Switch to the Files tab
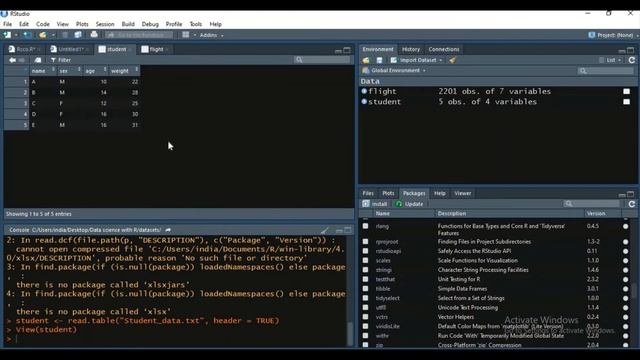Image resolution: width=640 pixels, height=360 pixels. (x=368, y=193)
